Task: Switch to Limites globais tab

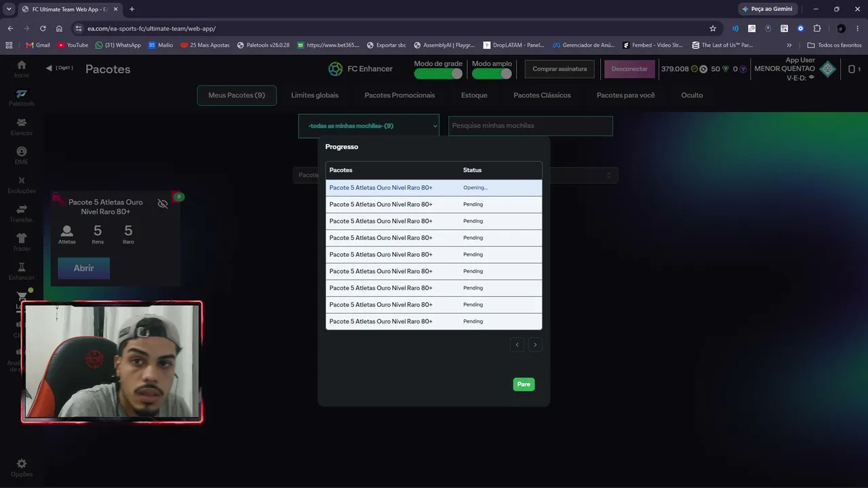Action: tap(315, 96)
